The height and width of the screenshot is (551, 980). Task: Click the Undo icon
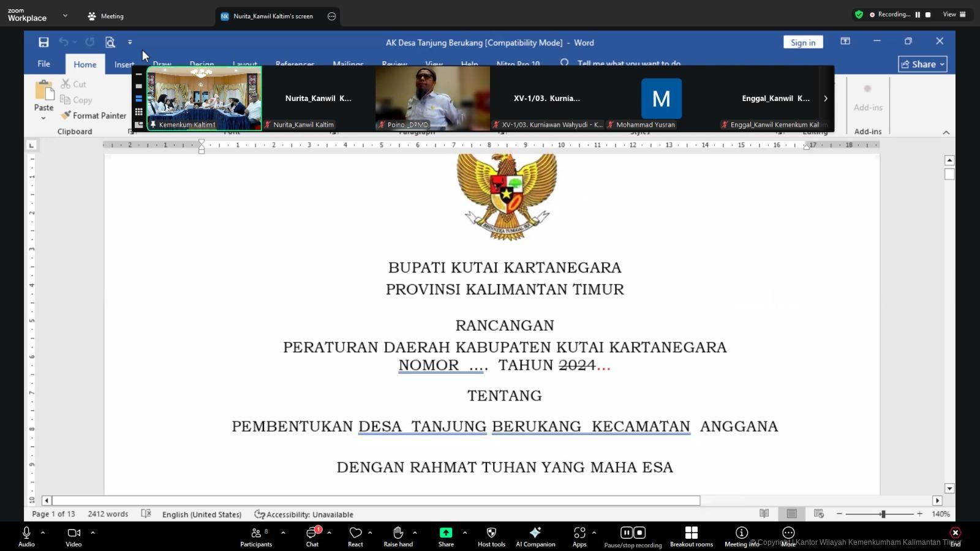pos(63,42)
